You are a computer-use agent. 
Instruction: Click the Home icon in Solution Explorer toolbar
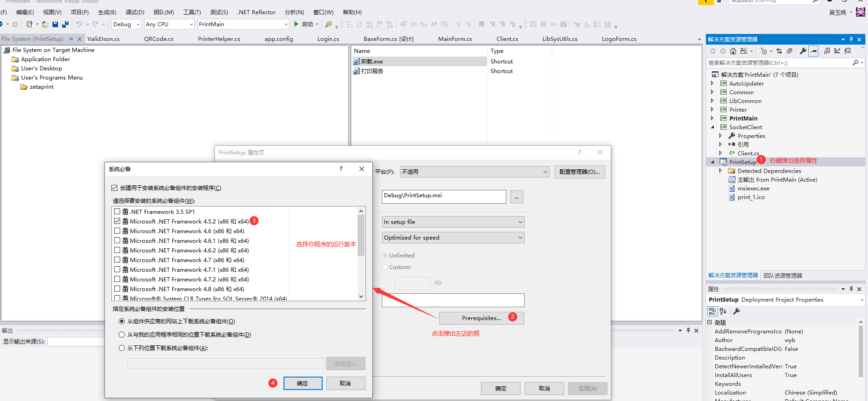click(733, 51)
